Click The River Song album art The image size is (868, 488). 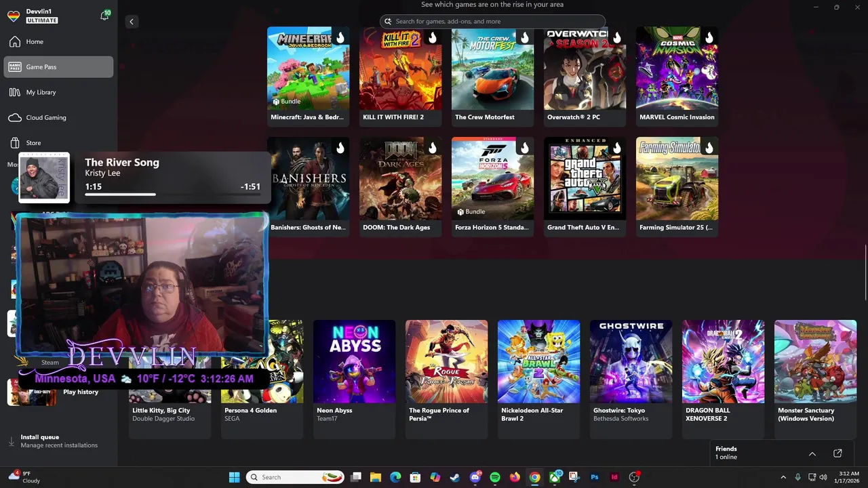[x=44, y=178]
